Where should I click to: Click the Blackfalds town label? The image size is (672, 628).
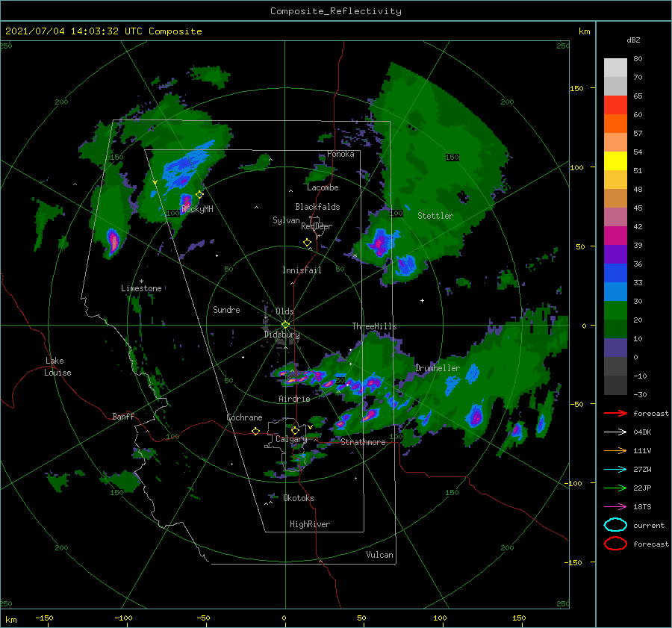317,207
